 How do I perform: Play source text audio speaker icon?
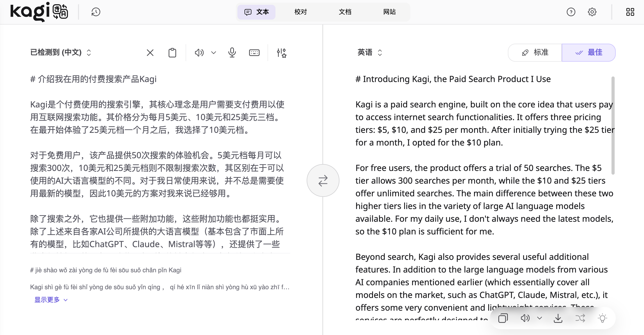point(199,53)
